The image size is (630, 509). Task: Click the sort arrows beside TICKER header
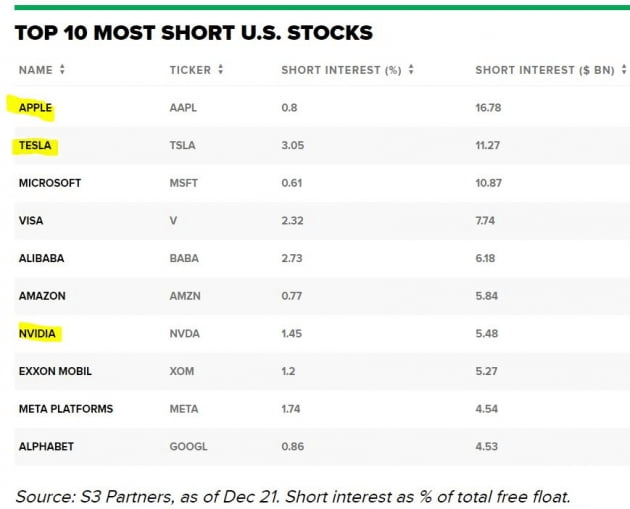pos(220,70)
